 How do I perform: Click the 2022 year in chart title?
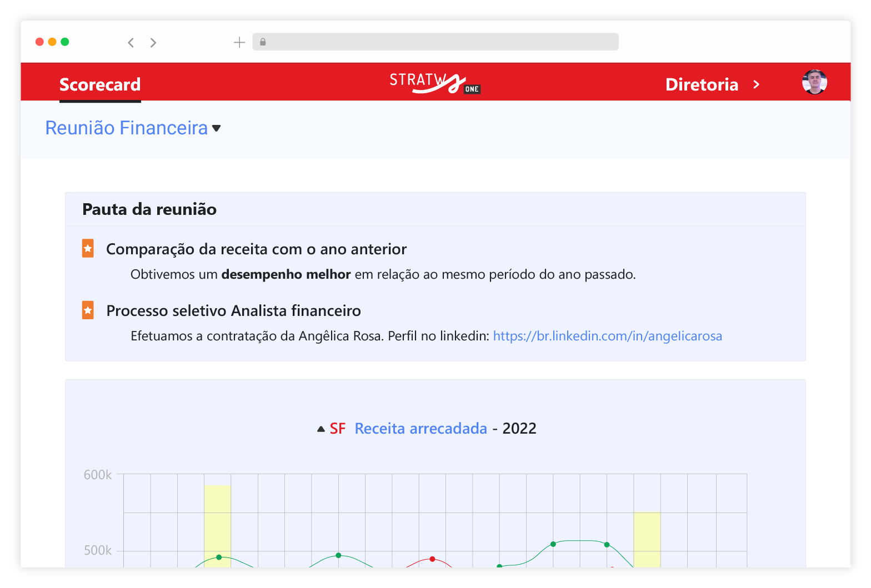[x=519, y=429]
